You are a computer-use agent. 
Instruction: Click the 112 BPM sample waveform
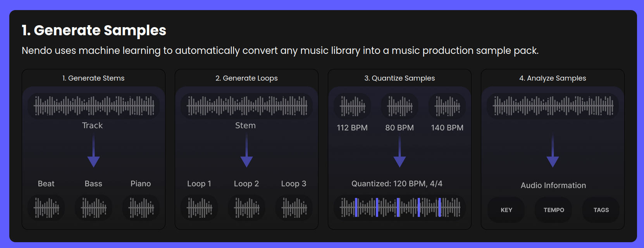click(x=352, y=106)
